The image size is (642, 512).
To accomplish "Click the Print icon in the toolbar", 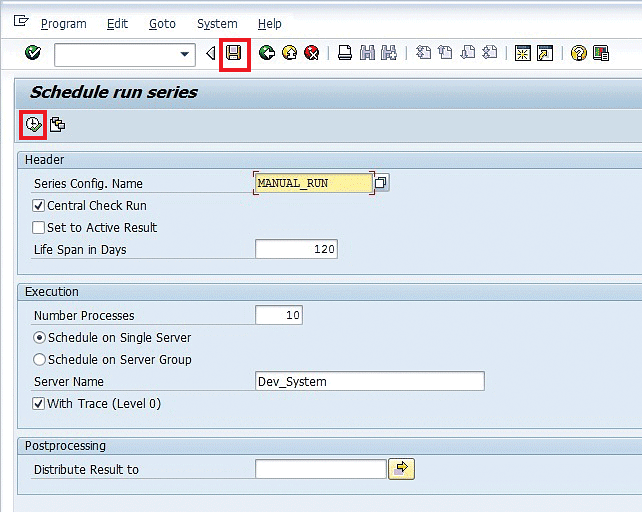I will pos(344,53).
